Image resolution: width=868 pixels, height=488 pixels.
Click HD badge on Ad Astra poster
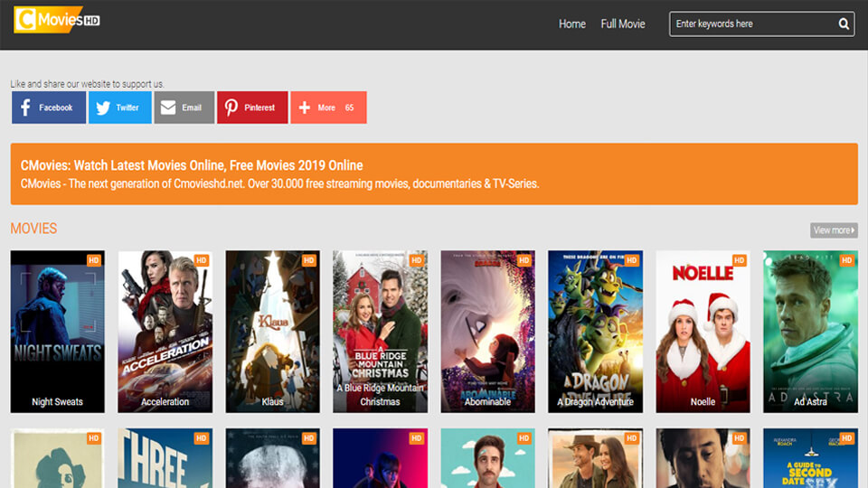pos(847,260)
